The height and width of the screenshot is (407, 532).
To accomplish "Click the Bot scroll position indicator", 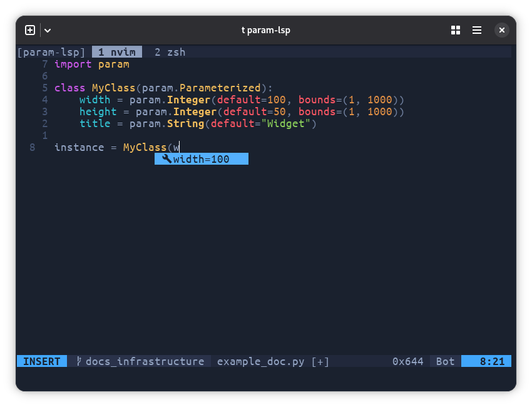I will pos(445,361).
